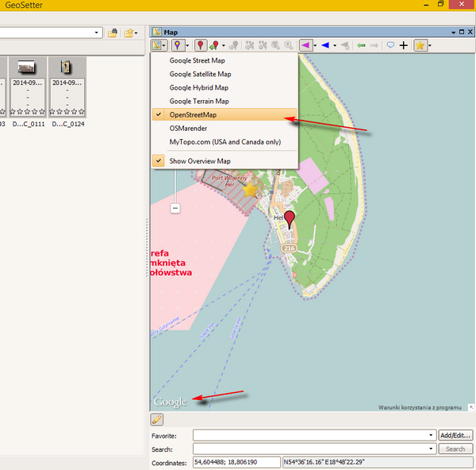Screen dimensions: 476x470
Task: Toggle Show Overview Map checkbox
Action: (x=159, y=161)
